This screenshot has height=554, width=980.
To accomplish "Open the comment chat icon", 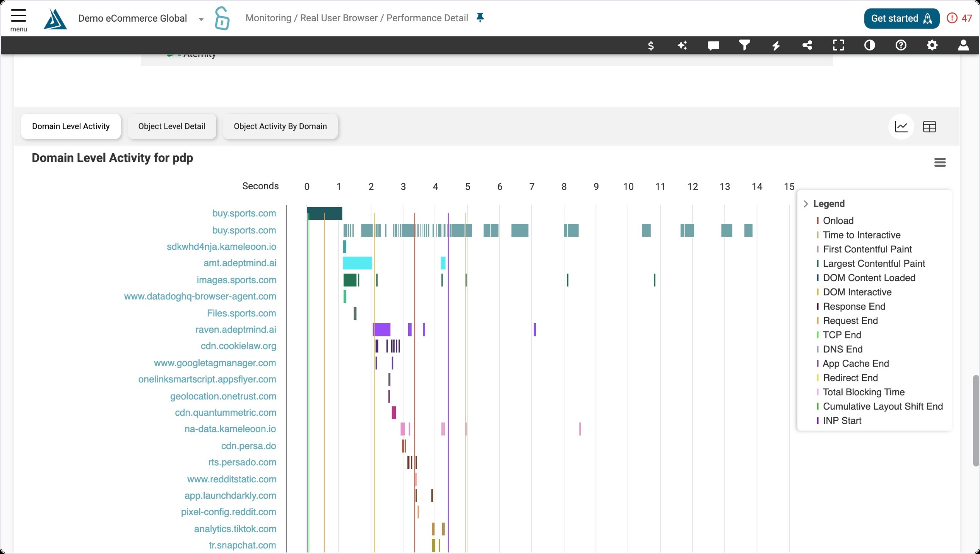I will point(713,45).
